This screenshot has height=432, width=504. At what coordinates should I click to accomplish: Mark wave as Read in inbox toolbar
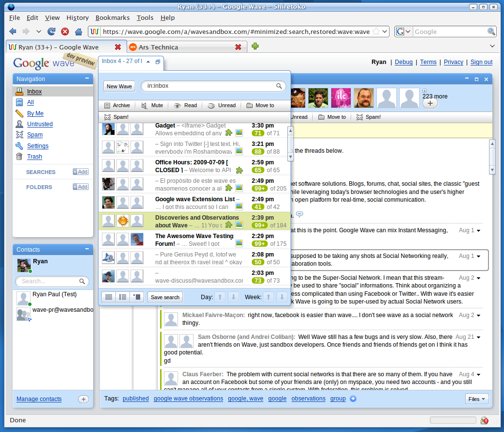(x=185, y=105)
